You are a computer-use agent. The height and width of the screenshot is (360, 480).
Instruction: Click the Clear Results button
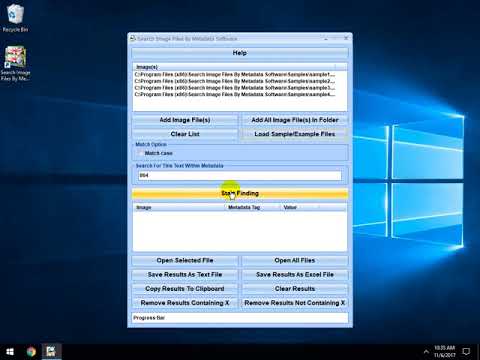[x=295, y=289]
